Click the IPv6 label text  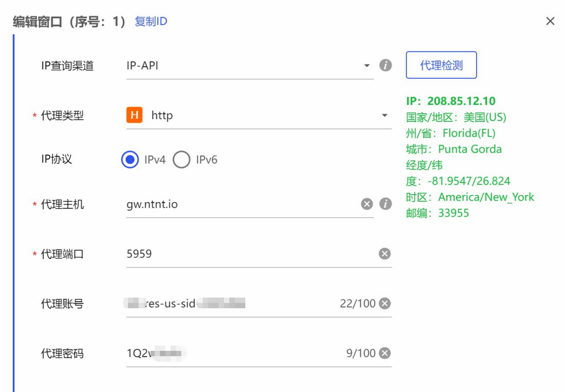coord(207,160)
